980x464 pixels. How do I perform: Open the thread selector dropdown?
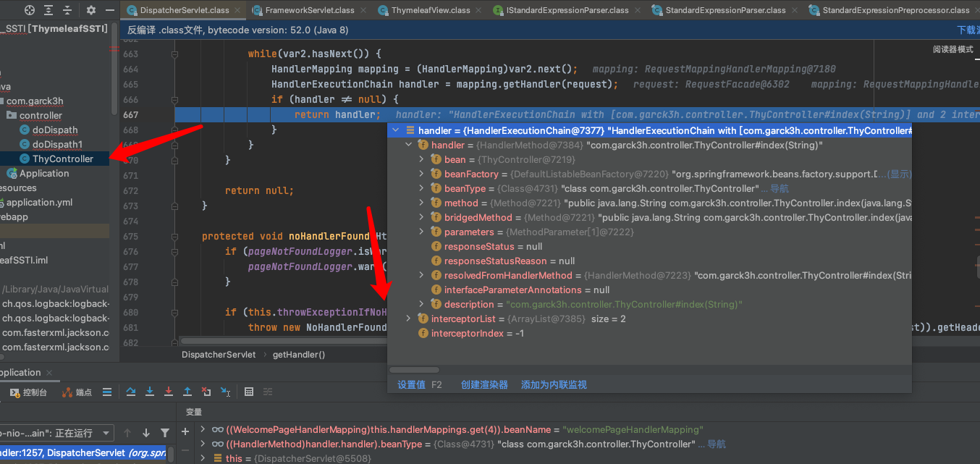coord(106,433)
